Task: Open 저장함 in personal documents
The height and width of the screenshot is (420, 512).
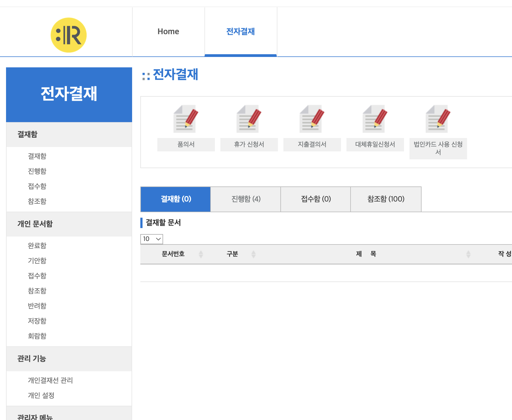Action: [x=37, y=321]
